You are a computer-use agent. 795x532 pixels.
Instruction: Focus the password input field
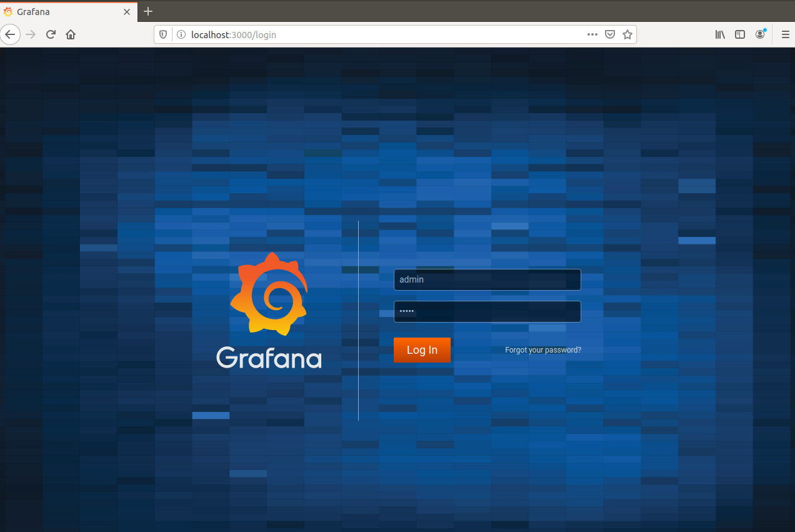(x=487, y=311)
